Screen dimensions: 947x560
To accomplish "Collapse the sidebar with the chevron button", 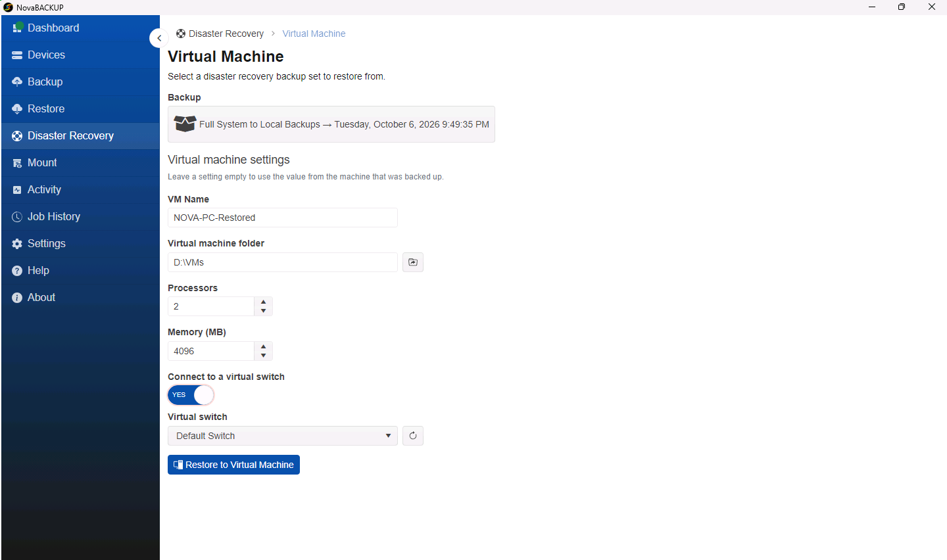I will (159, 38).
